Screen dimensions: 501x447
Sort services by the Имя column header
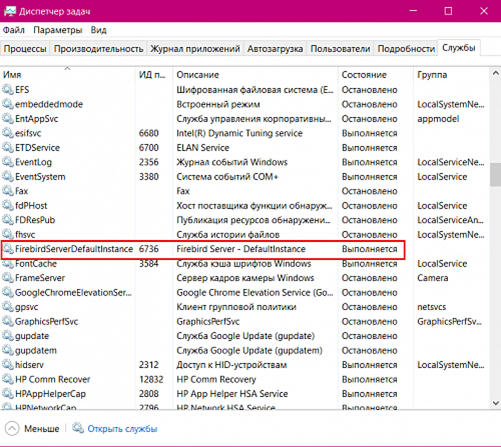pos(68,74)
